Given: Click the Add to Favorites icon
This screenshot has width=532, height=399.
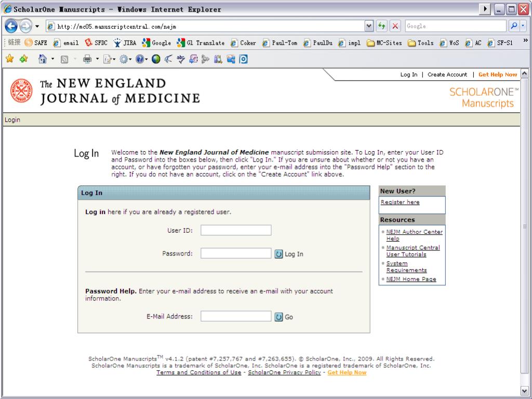Looking at the screenshot, I should pos(24,59).
